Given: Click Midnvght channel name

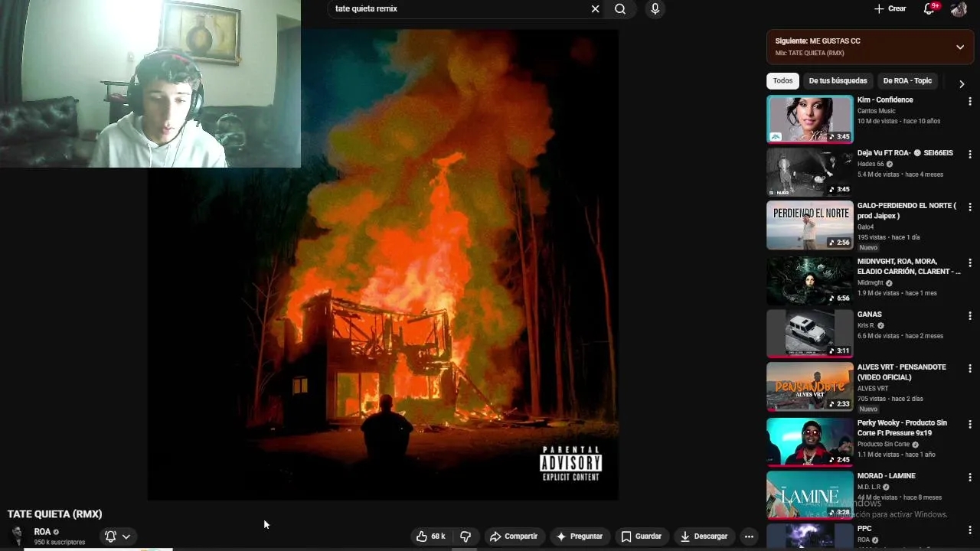Looking at the screenshot, I should pyautogui.click(x=871, y=283).
